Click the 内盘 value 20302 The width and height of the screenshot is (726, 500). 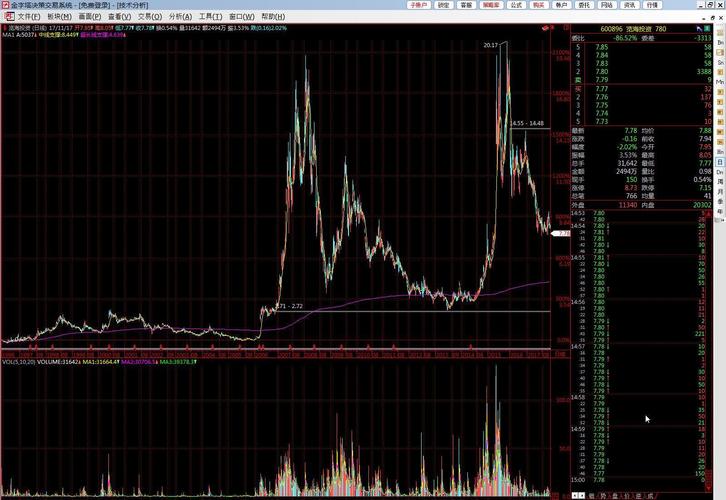click(702, 205)
